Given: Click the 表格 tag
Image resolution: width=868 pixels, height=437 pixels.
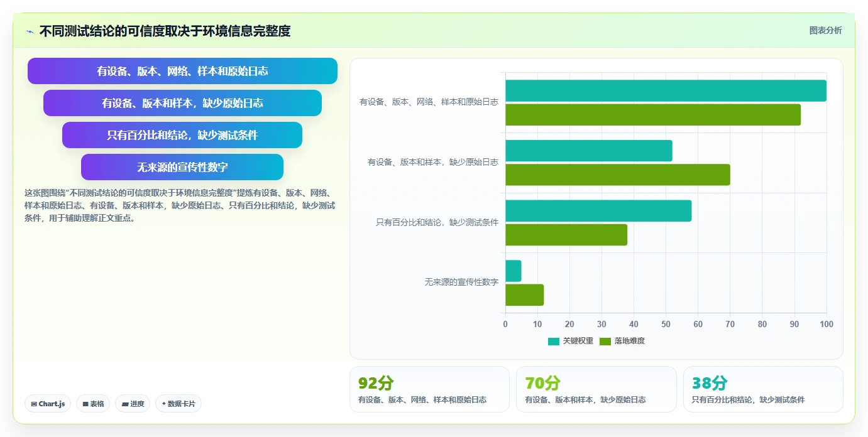Looking at the screenshot, I should pos(93,404).
